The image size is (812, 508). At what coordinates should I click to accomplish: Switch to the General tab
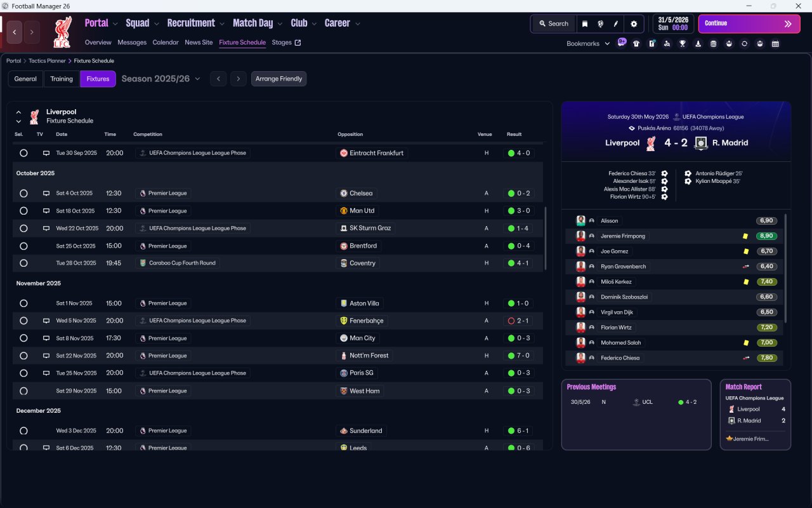25,79
